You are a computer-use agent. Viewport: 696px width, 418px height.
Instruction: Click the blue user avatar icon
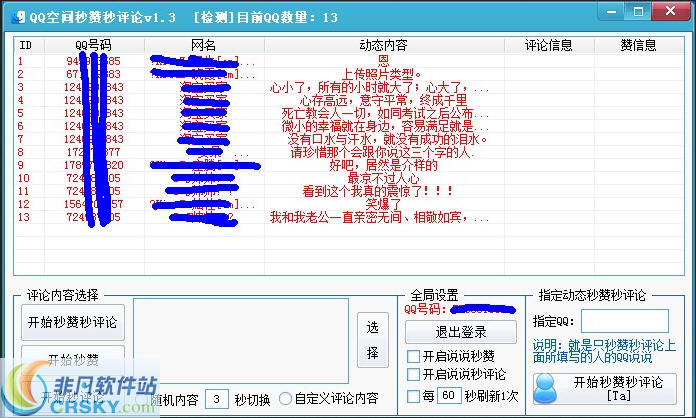click(x=545, y=388)
